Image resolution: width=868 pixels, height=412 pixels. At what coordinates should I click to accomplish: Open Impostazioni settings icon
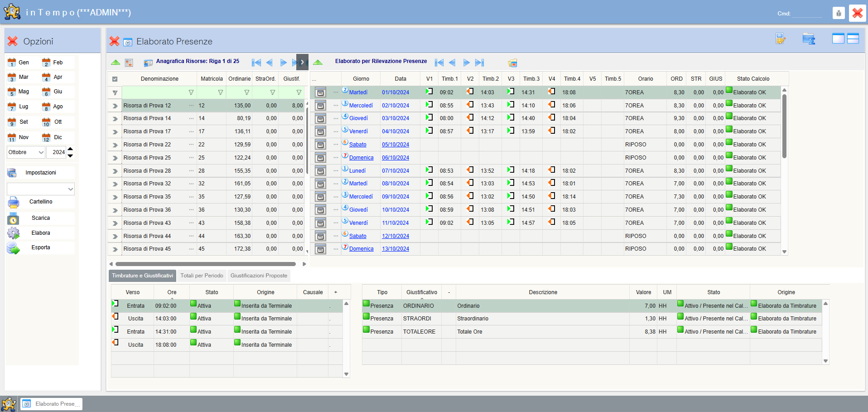click(x=12, y=173)
